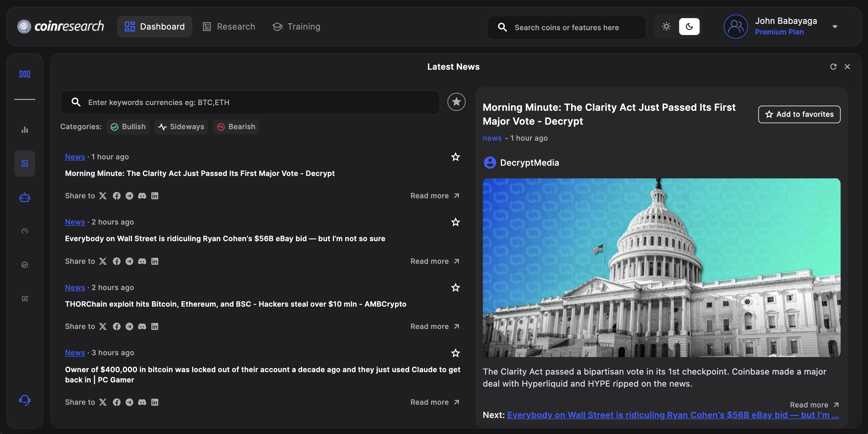Favorite the Ryan Cohen eBay article star
This screenshot has height=434, width=868.
tap(455, 222)
